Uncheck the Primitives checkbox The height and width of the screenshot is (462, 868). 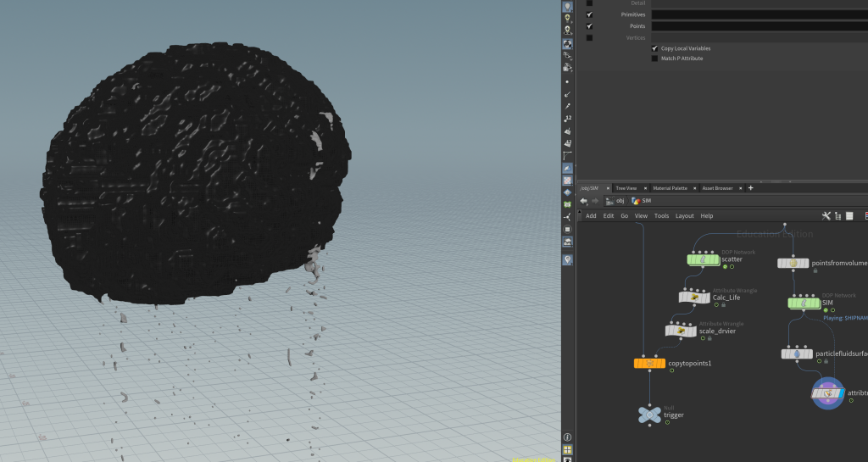click(590, 14)
